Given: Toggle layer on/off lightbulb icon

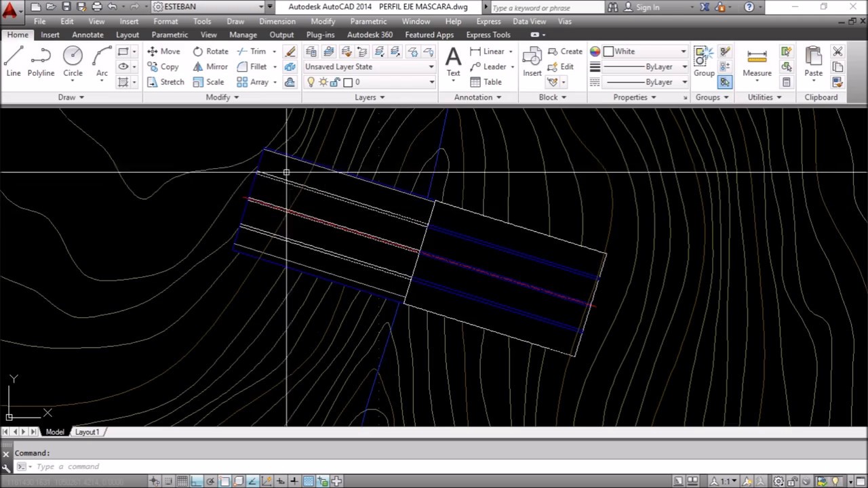Looking at the screenshot, I should [311, 82].
